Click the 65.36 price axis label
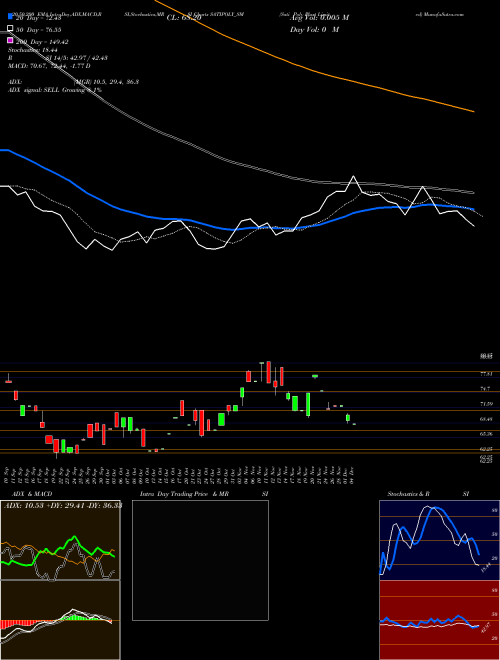Screen dimensions: 500x660 coord(487,434)
